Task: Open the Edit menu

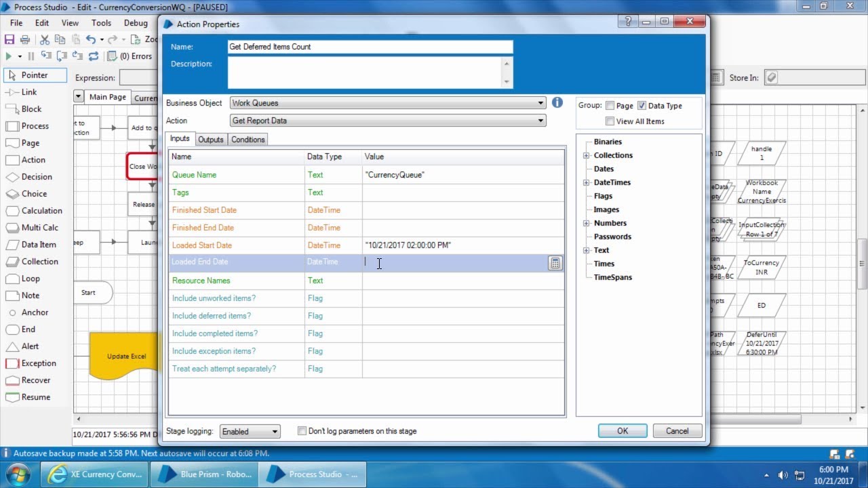Action: [42, 23]
